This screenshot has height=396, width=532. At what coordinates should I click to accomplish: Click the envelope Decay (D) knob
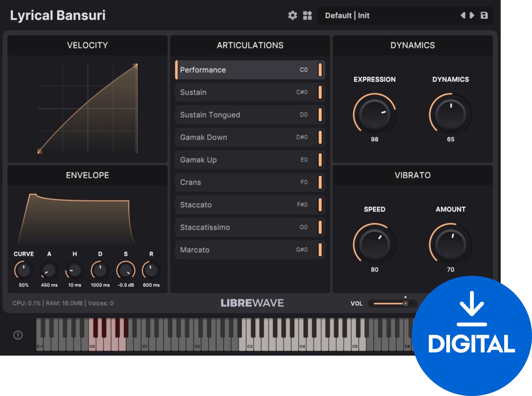click(100, 270)
